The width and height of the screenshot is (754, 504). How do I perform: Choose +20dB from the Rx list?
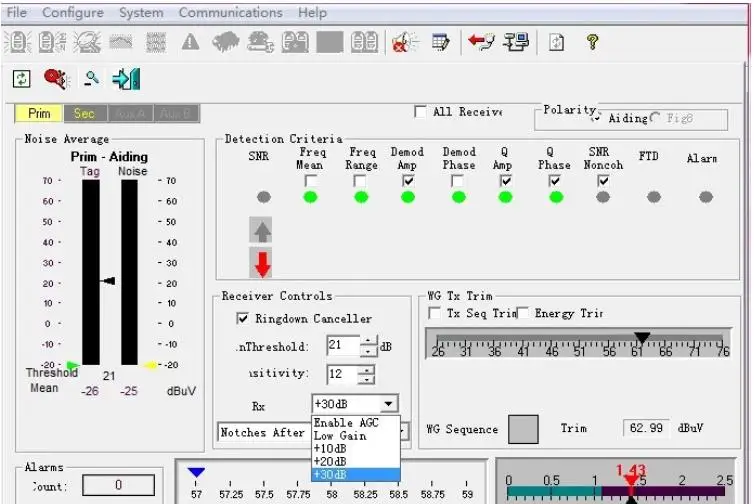[355, 462]
